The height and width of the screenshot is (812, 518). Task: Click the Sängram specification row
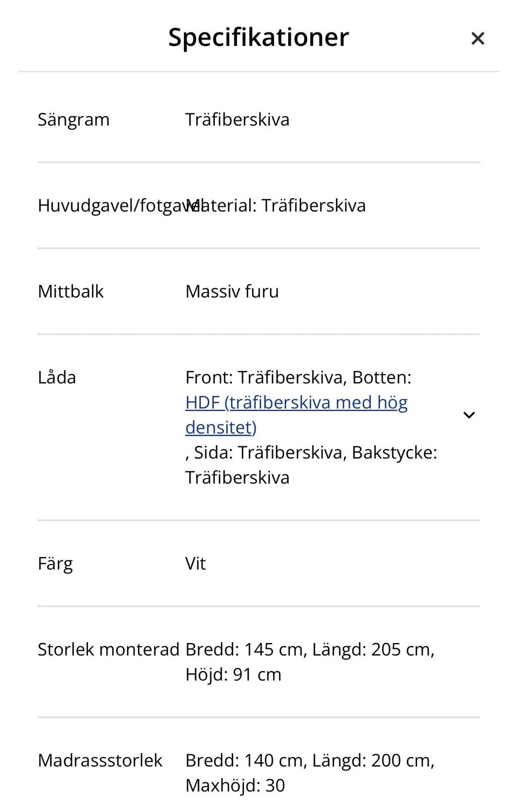pos(74,119)
